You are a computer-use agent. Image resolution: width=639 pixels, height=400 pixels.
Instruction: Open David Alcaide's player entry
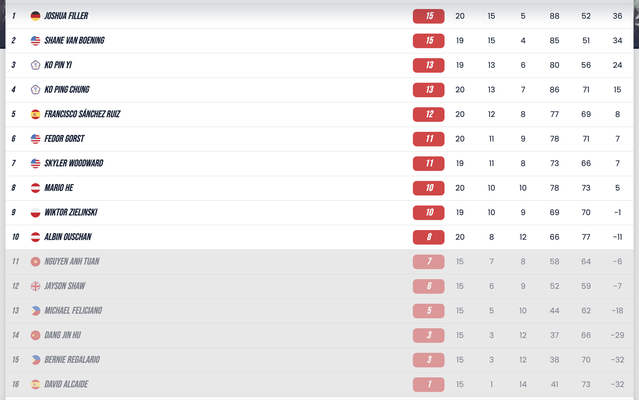click(x=66, y=384)
